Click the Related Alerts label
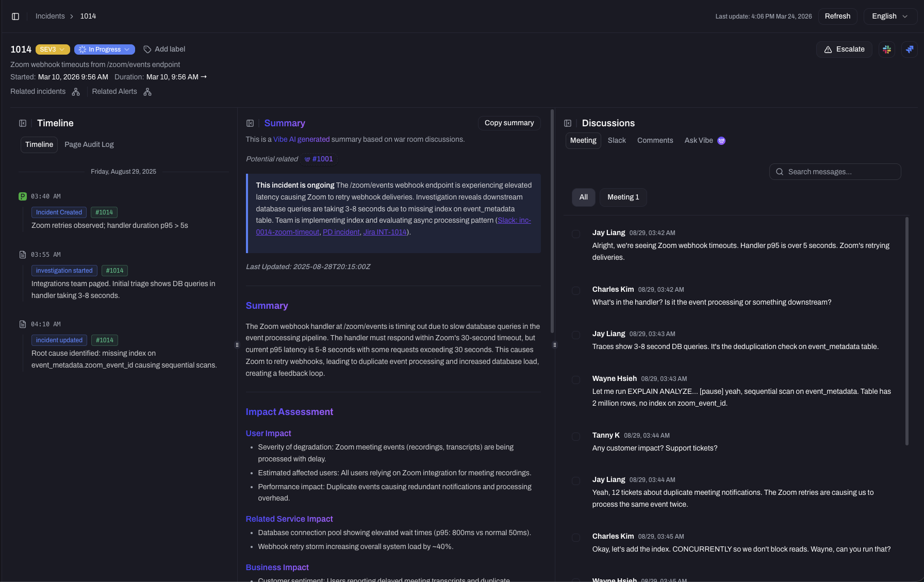 tap(114, 92)
